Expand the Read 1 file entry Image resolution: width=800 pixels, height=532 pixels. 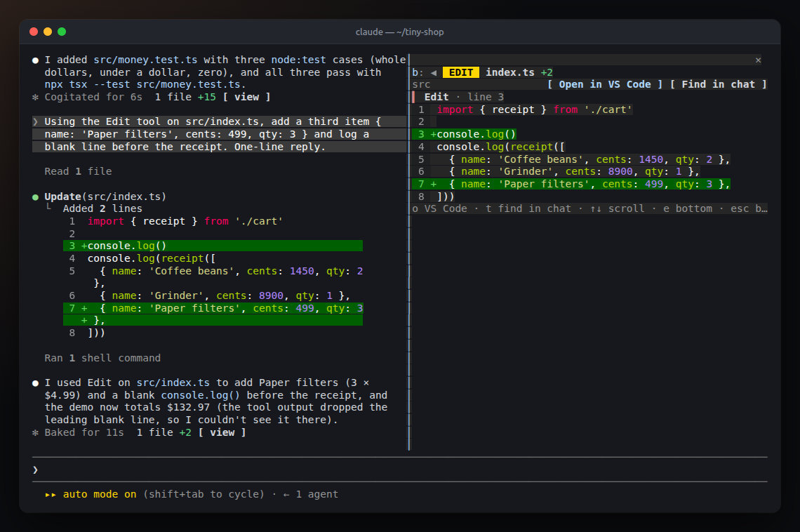point(78,171)
